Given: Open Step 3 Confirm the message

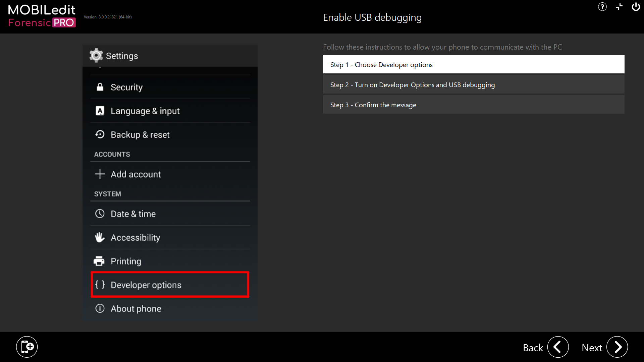Looking at the screenshot, I should click(x=473, y=105).
